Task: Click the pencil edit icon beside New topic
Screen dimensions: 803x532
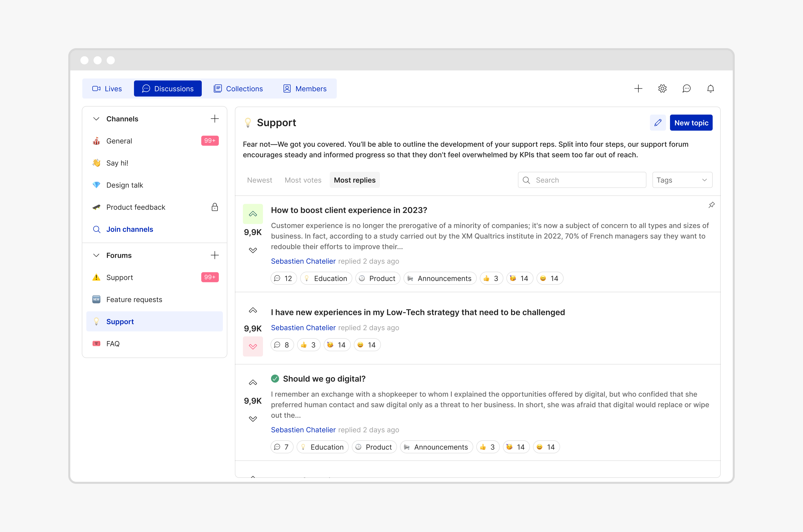Action: (x=658, y=122)
